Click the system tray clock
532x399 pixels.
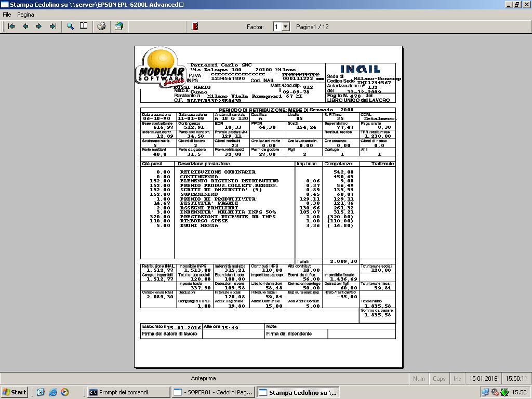pyautogui.click(x=519, y=392)
